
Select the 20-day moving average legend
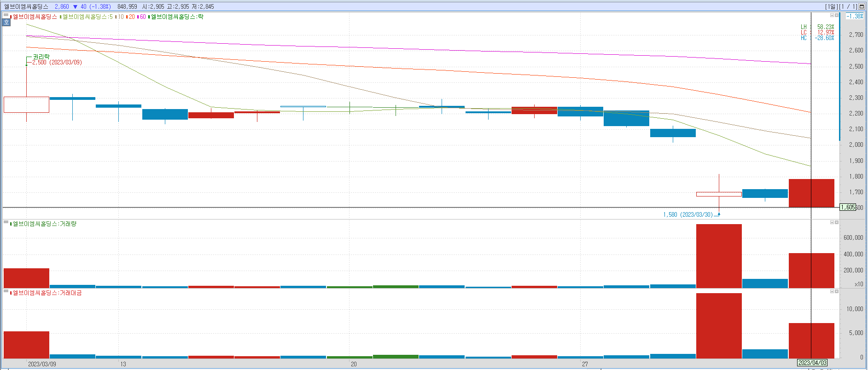pos(131,17)
